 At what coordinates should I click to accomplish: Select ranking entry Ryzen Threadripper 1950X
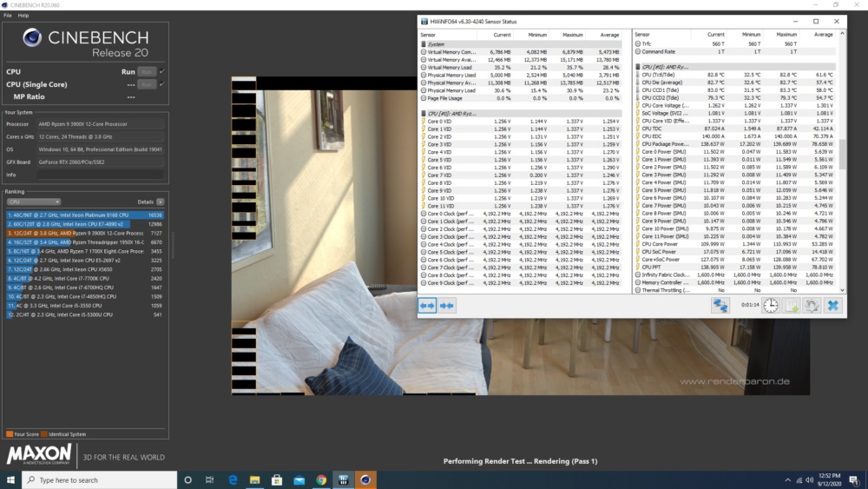[85, 242]
